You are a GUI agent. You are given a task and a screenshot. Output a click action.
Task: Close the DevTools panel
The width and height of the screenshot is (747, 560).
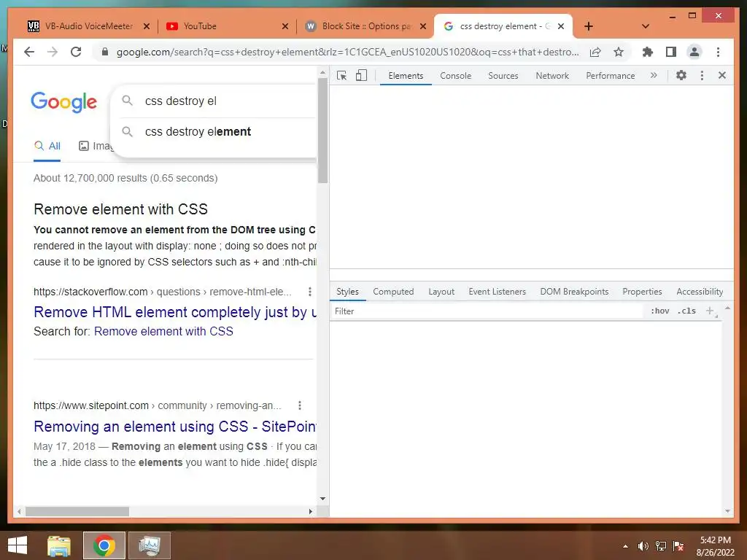tap(721, 75)
